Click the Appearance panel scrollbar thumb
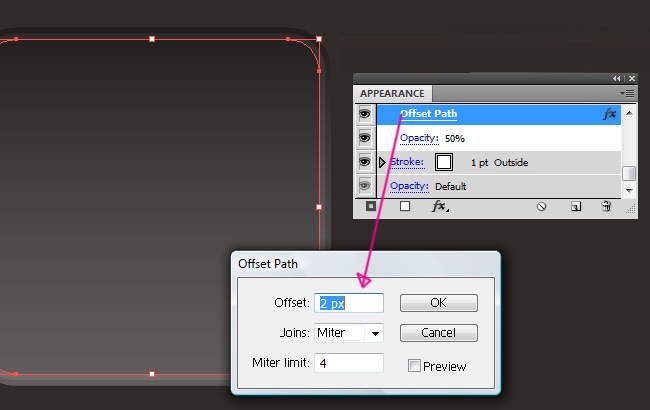This screenshot has width=650, height=410. pyautogui.click(x=629, y=173)
